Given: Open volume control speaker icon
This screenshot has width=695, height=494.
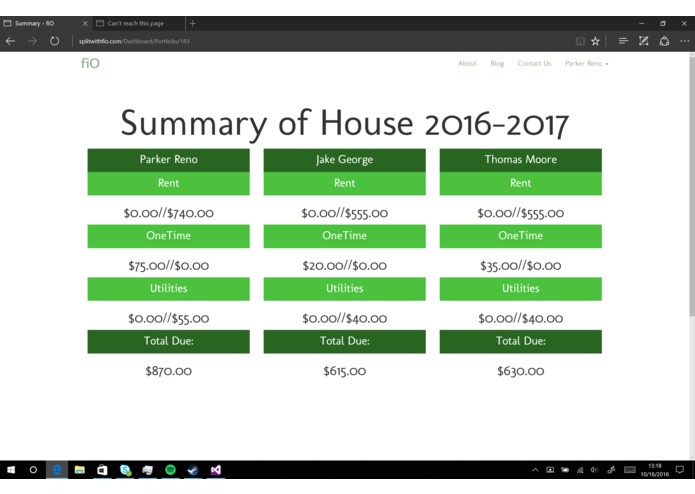Looking at the screenshot, I should [594, 470].
